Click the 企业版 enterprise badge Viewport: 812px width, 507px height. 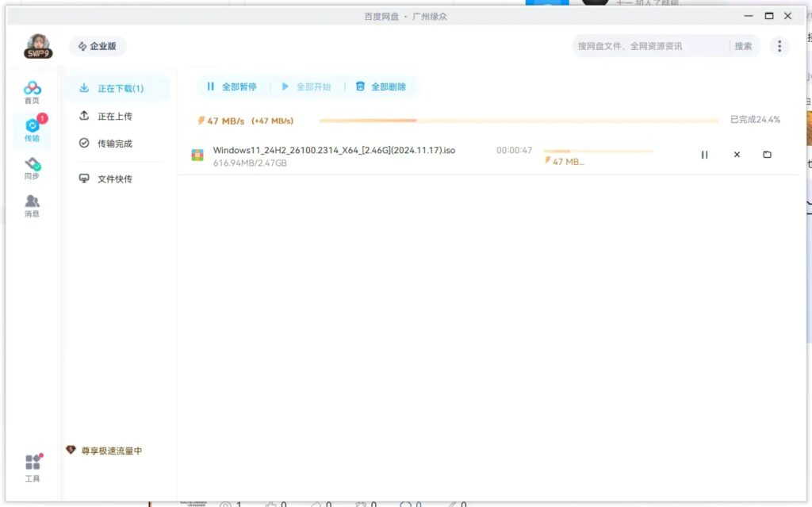[97, 47]
